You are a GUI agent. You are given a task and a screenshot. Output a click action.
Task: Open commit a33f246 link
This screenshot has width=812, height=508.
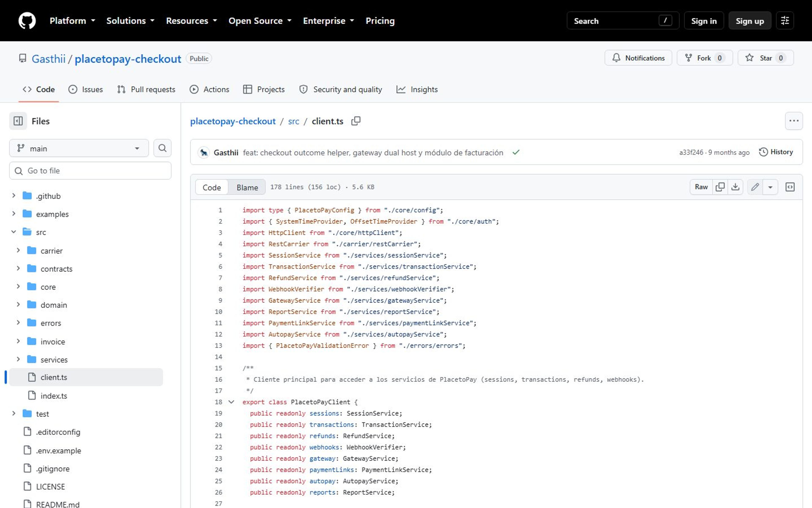(691, 153)
